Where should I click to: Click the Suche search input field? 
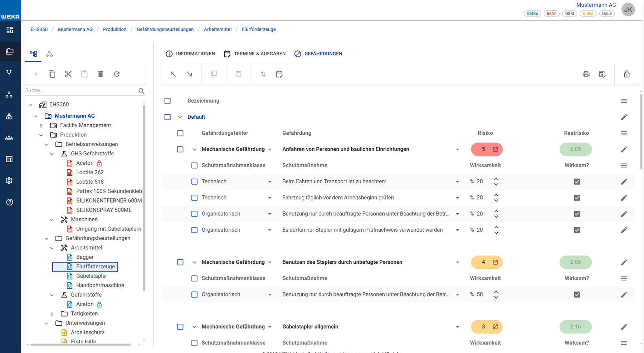(80, 90)
